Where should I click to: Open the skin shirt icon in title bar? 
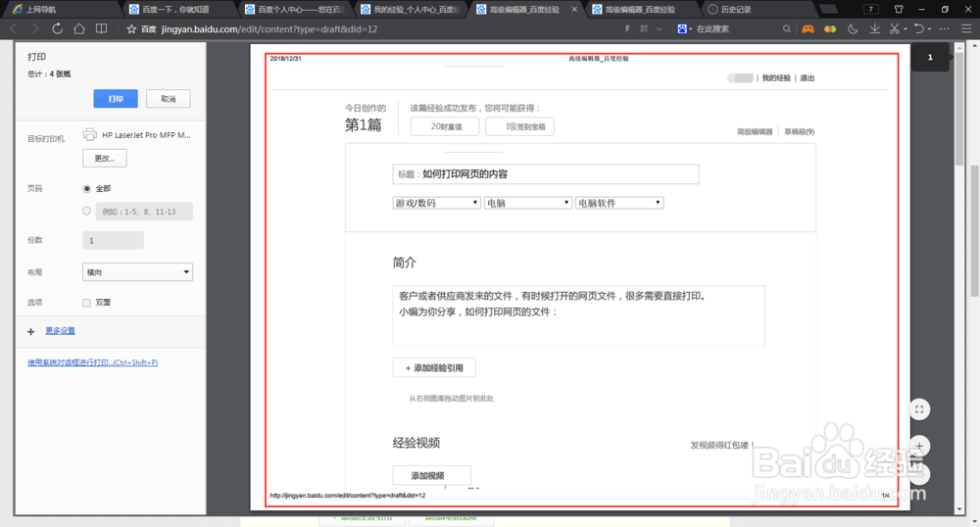[899, 10]
